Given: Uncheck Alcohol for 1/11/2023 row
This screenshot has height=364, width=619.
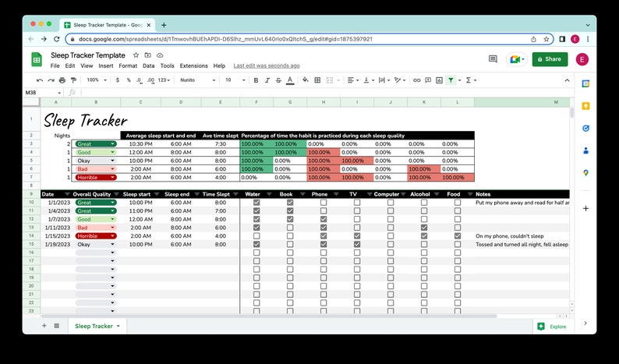Looking at the screenshot, I should coord(424,228).
